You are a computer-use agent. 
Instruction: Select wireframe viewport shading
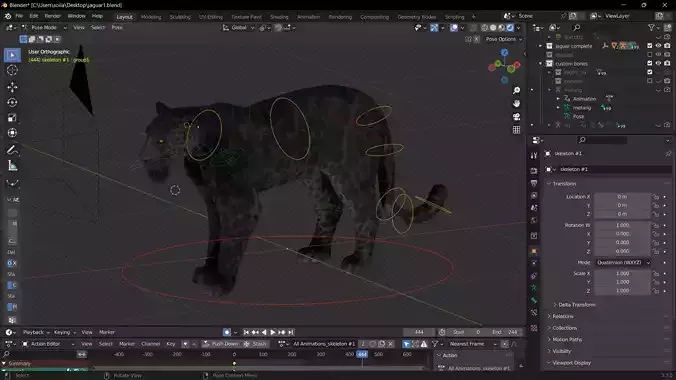pyautogui.click(x=485, y=28)
